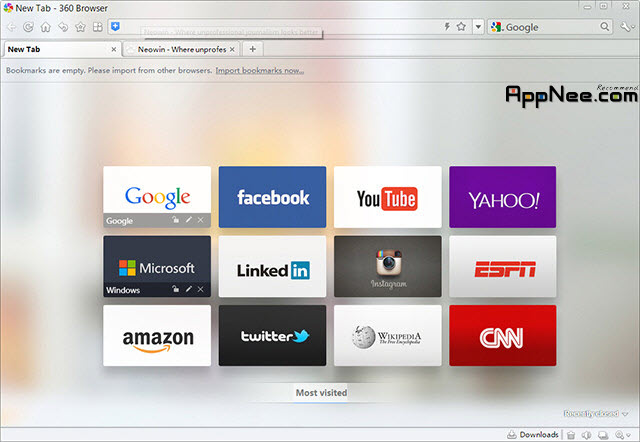Open the LinkedIn speed dial tile
Viewport: 640px width, 442px height.
272,266
